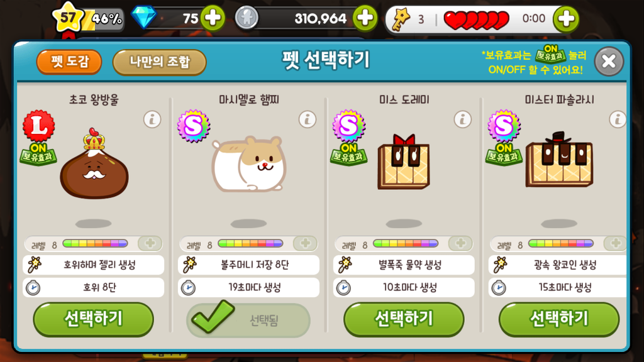Image resolution: width=644 pixels, height=362 pixels.
Task: Select 초코 왕방울 with 선택하기 button
Action: pos(94,319)
